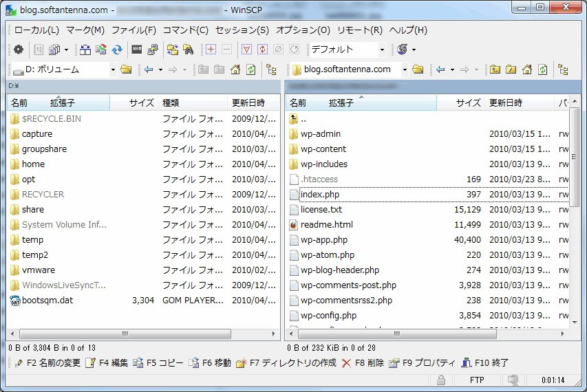Sort remote files by サイズ column
The image size is (587, 392).
pyautogui.click(x=468, y=102)
